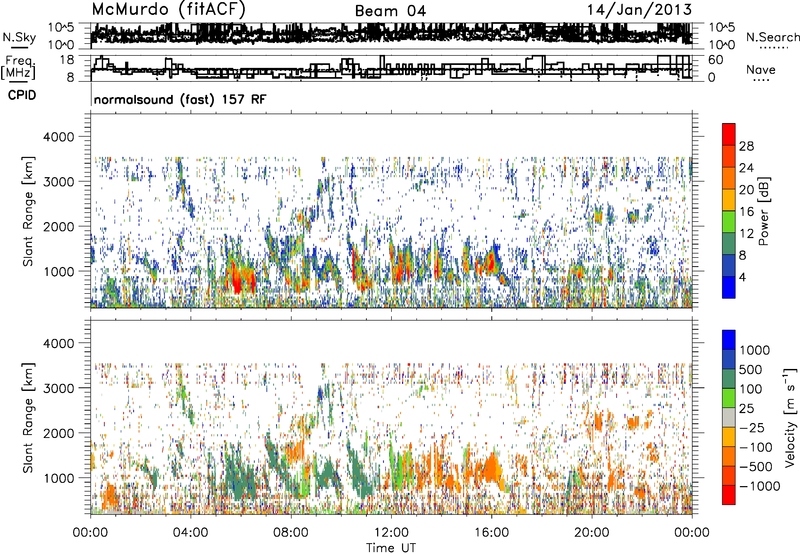
Task: Click the 16 tick on Power colorbar
Action: [x=746, y=212]
